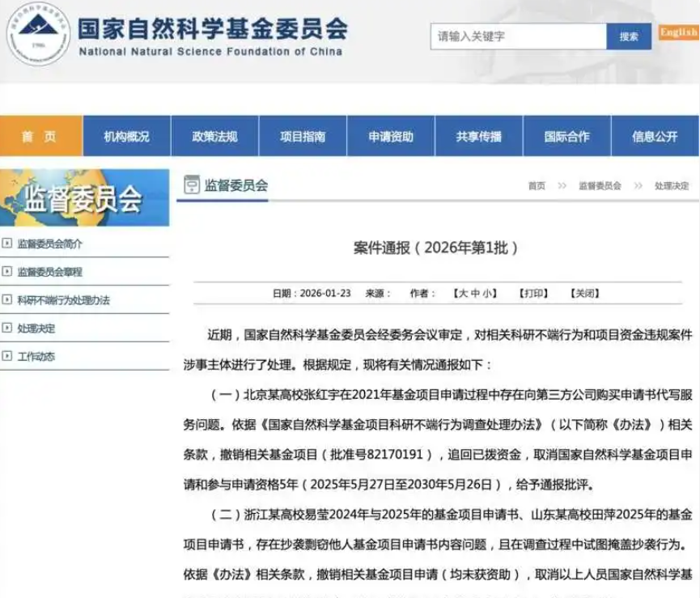Click arrow icon beside 工作动态
Viewport: 700px width, 598px height.
(x=6, y=356)
